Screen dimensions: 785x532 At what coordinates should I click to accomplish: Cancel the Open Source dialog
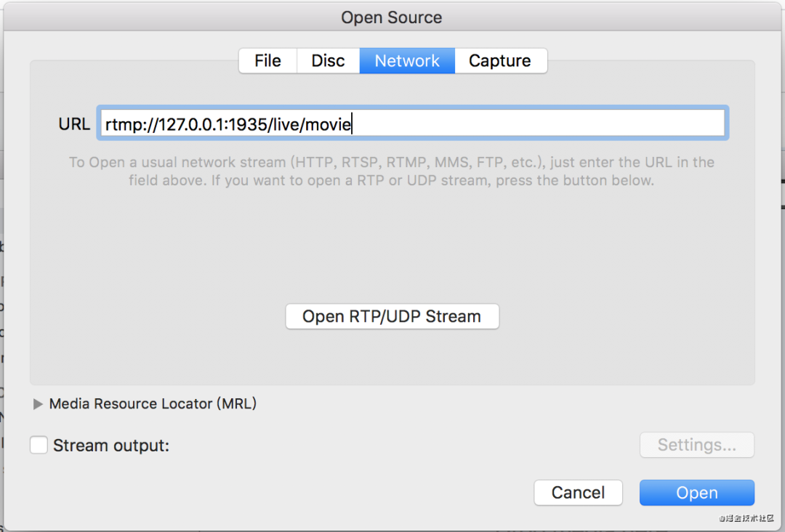pos(578,493)
